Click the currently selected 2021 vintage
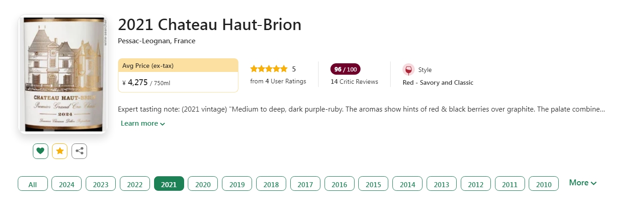Image resolution: width=644 pixels, height=199 pixels. pyautogui.click(x=169, y=184)
